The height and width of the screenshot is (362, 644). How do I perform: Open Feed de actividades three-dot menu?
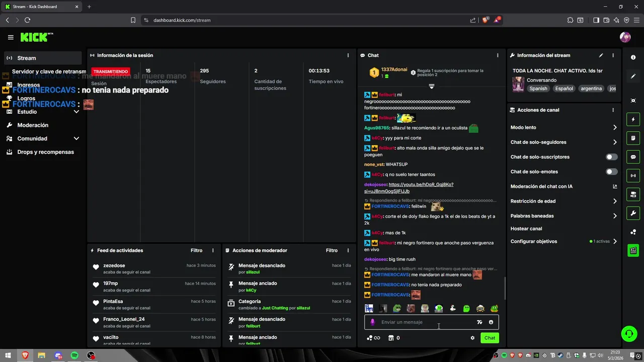(x=213, y=250)
